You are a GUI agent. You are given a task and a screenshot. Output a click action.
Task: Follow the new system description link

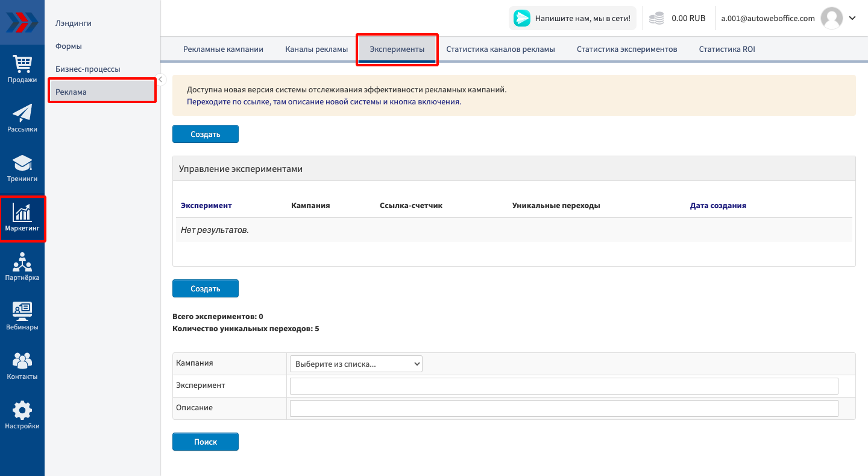324,102
